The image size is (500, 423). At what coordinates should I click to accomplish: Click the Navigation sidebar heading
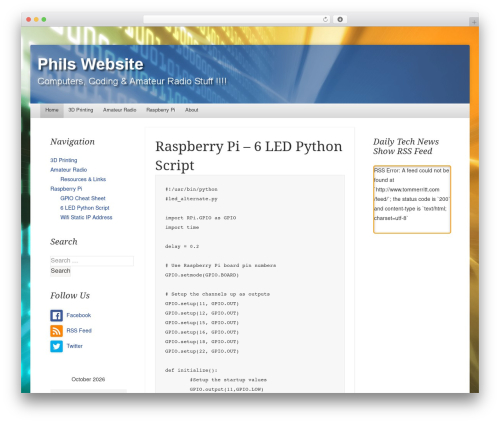pyautogui.click(x=72, y=142)
